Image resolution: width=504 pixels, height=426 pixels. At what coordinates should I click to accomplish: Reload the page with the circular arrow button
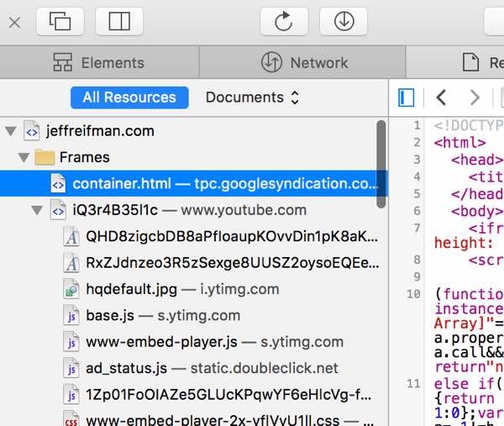pos(284,22)
